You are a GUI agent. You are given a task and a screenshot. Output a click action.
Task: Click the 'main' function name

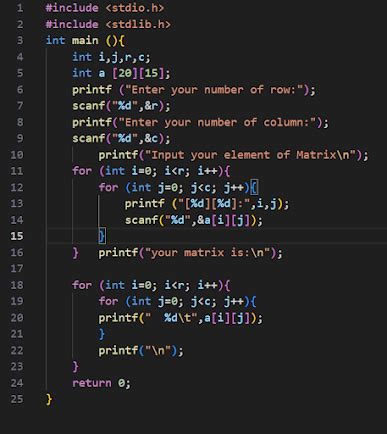click(x=85, y=41)
